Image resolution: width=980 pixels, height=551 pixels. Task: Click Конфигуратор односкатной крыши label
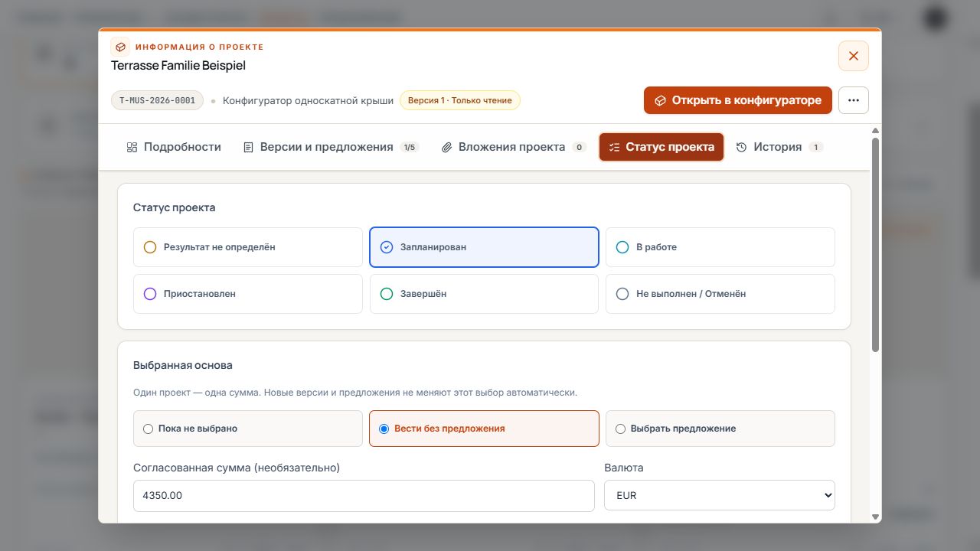308,100
